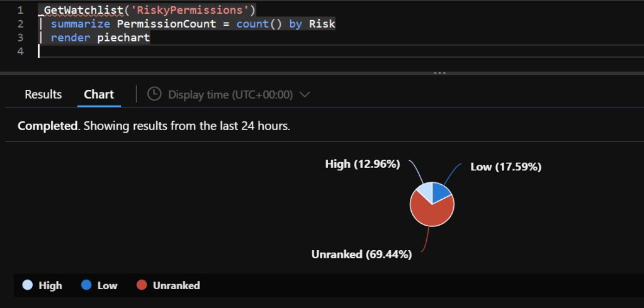Click the pane splitter handle dots

(x=439, y=73)
